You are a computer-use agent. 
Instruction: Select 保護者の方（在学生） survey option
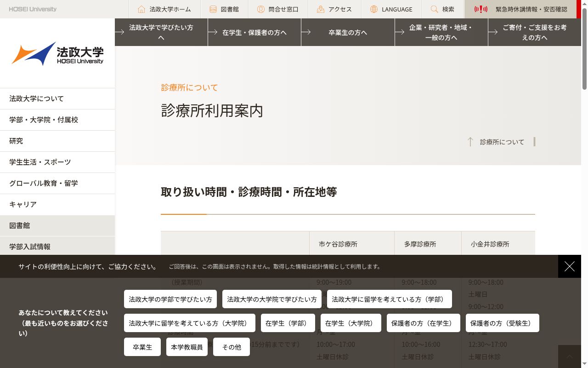pos(424,323)
